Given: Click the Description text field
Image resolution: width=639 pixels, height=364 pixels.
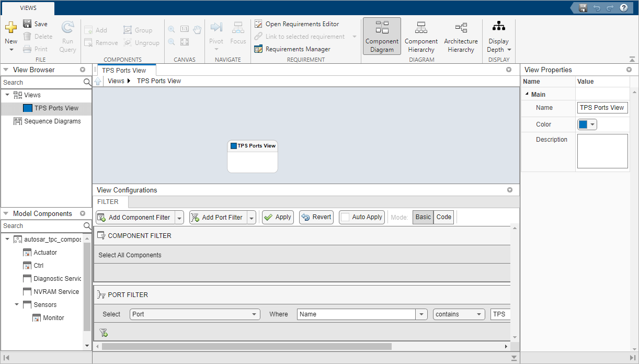Looking at the screenshot, I should 602,151.
